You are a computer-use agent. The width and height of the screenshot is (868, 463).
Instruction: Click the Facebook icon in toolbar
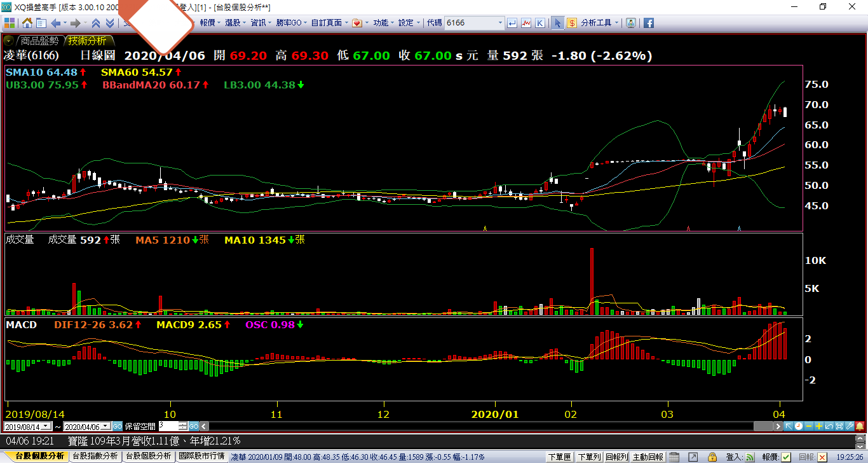pos(649,23)
